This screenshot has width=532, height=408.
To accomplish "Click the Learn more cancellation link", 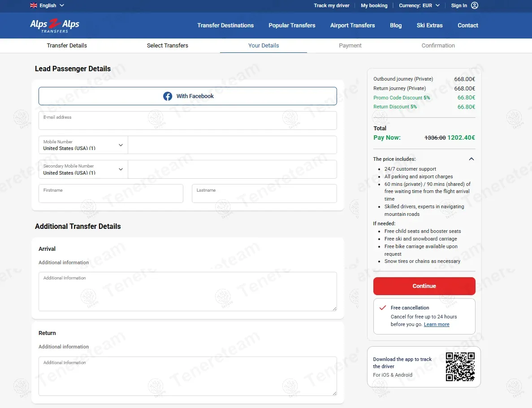I will point(436,324).
